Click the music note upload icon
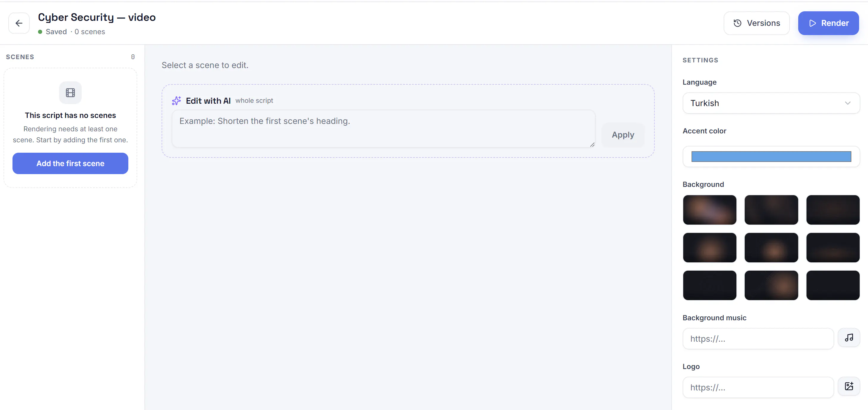Screen dimensions: 868x410 [x=849, y=338]
